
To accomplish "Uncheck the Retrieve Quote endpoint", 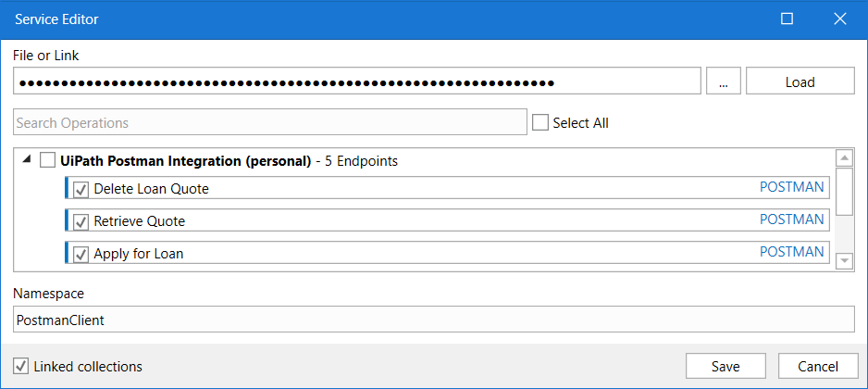I will (81, 221).
